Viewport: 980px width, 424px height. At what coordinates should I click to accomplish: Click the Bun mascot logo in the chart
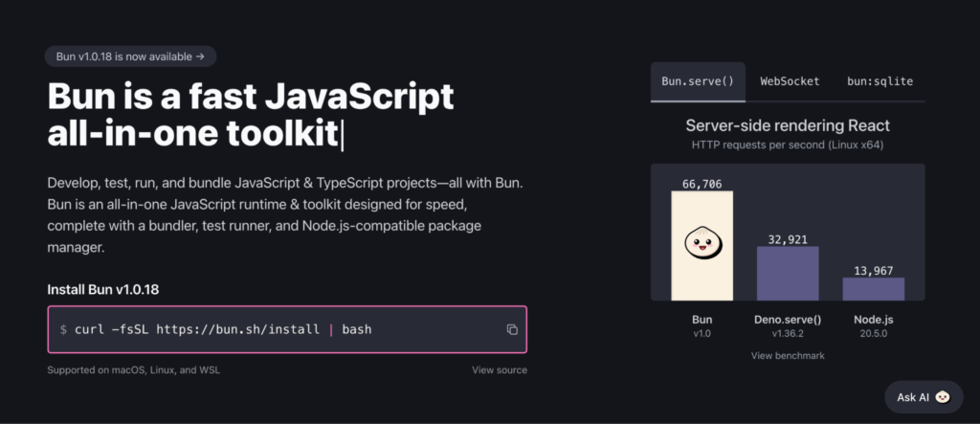702,245
